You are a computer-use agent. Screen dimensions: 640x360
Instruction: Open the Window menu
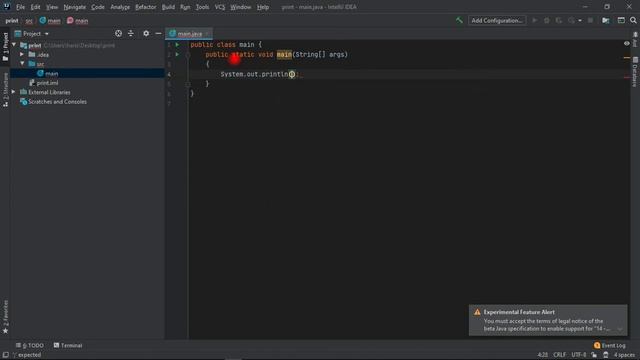coord(241,7)
